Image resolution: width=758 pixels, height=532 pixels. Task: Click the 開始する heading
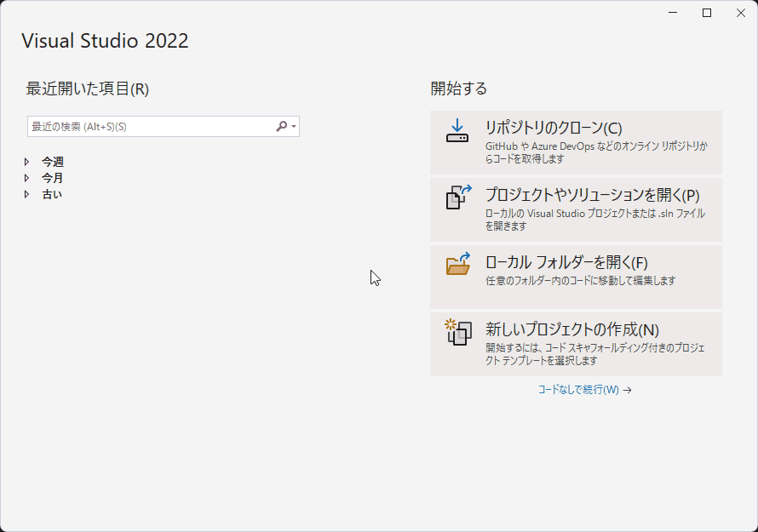pyautogui.click(x=459, y=89)
